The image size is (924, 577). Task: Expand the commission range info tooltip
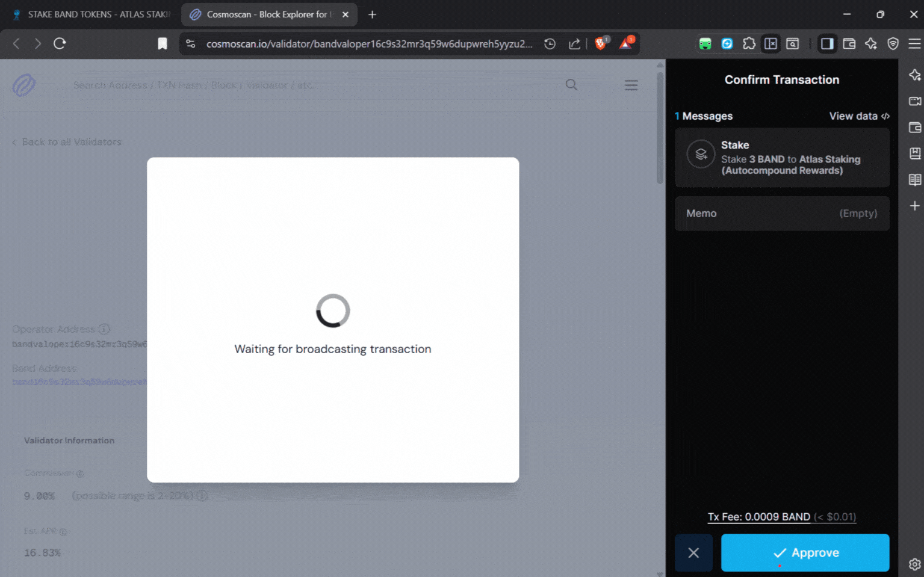click(x=202, y=495)
